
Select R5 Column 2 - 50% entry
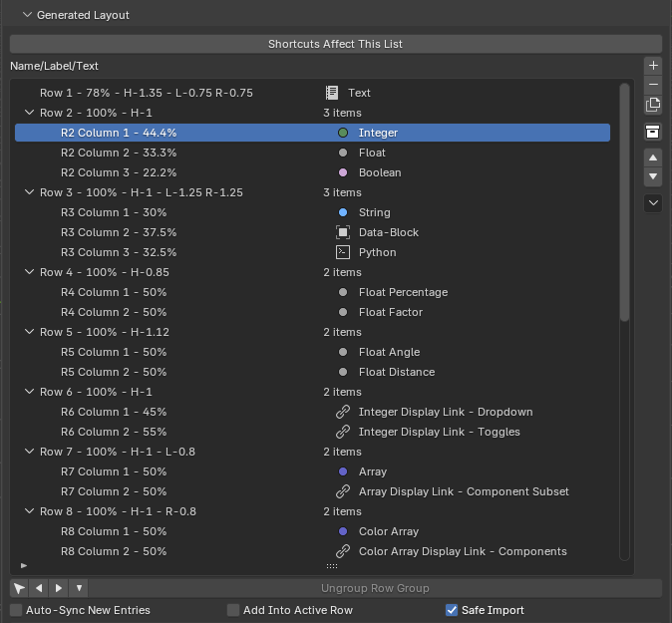tap(312, 372)
